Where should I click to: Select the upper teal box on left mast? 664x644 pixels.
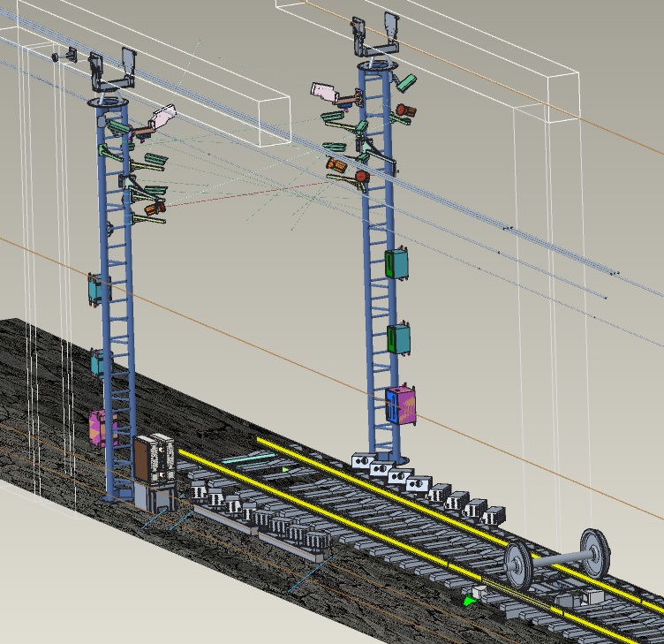tap(96, 290)
